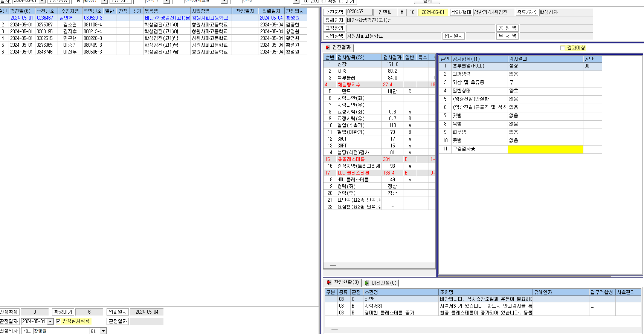The image size is (644, 334).
Task: Click the 확정대기 button
Action: tap(63, 312)
